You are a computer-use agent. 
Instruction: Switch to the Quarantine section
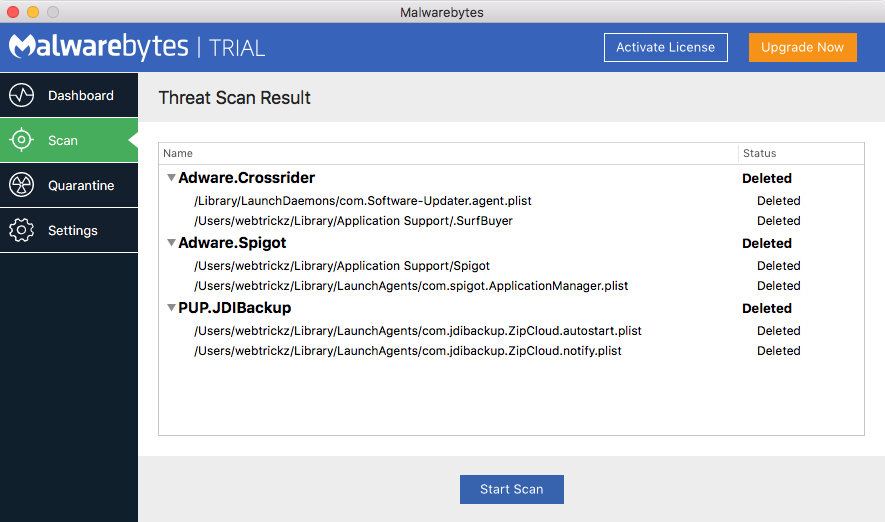click(x=69, y=185)
